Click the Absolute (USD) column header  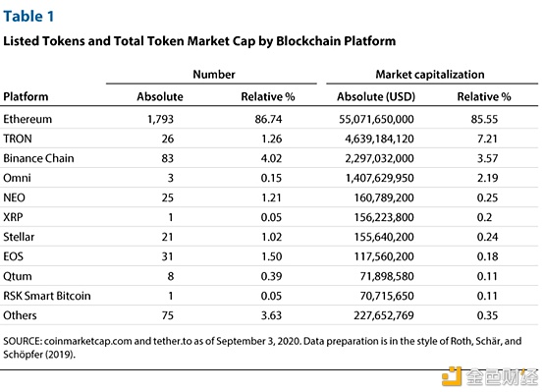coord(376,96)
